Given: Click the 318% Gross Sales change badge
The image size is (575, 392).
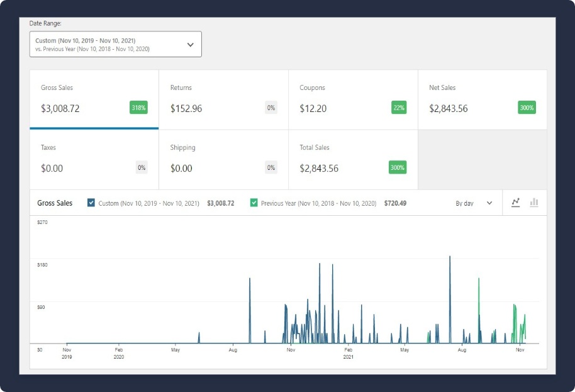Looking at the screenshot, I should coord(138,108).
